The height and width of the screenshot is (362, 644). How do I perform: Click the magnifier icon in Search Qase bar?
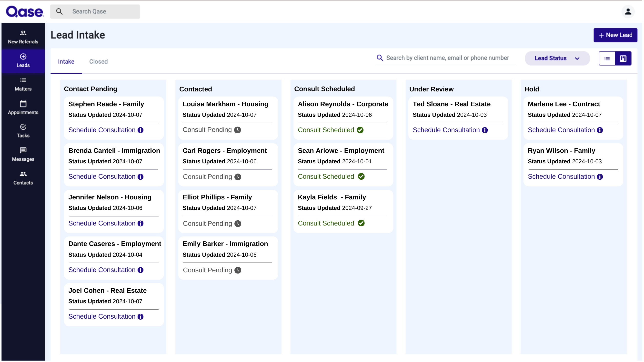click(x=60, y=11)
